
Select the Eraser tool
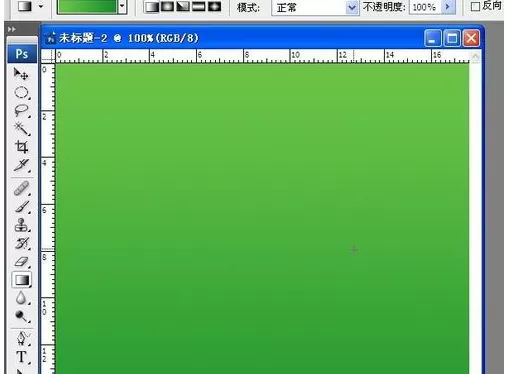21,262
